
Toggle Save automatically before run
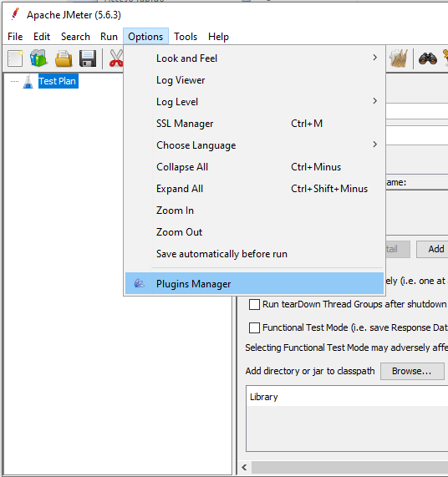point(254,254)
